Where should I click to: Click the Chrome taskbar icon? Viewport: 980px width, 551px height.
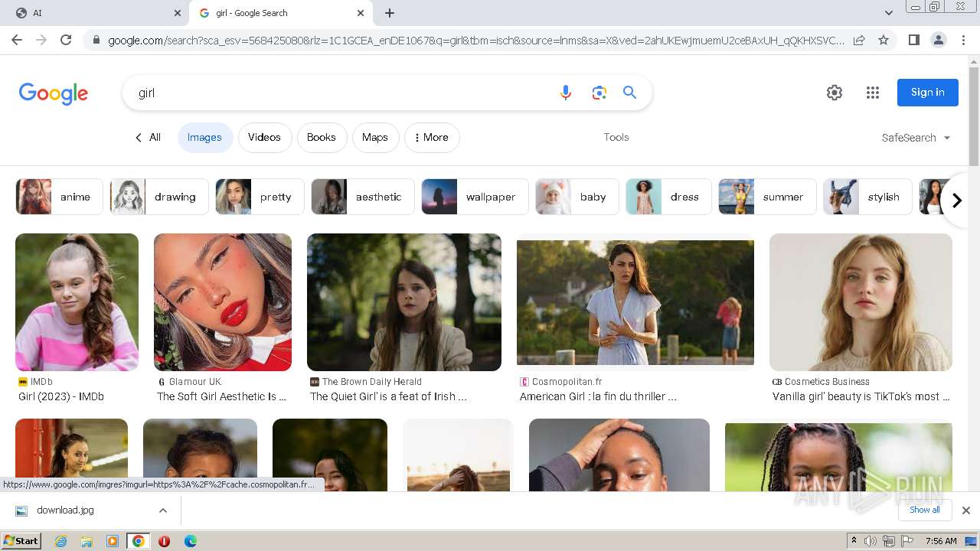(138, 541)
